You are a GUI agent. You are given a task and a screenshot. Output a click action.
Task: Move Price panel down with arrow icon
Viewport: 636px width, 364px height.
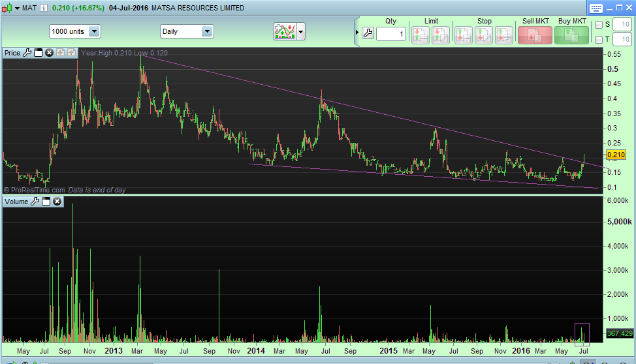pos(61,52)
